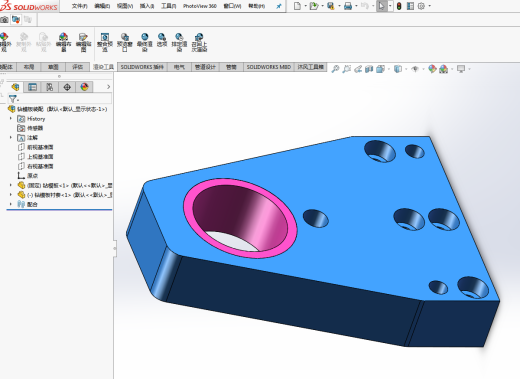Toggle the menu bar pin icon
The image size is (520, 379).
pyautogui.click(x=279, y=6)
